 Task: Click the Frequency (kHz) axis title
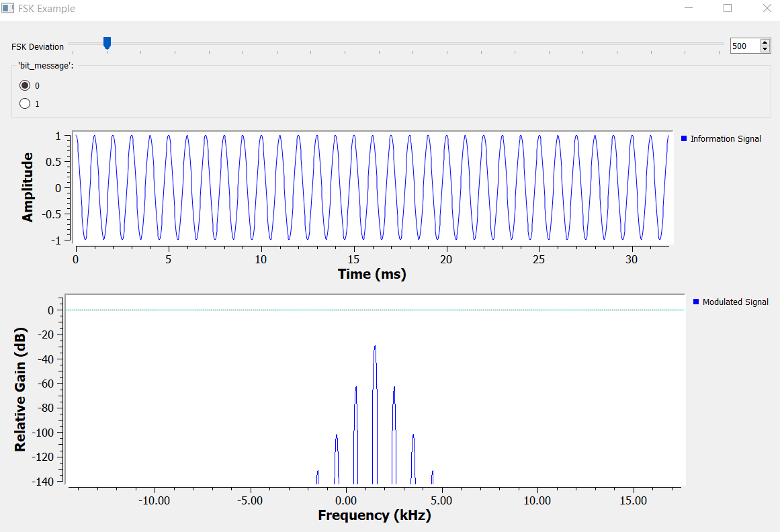374,515
